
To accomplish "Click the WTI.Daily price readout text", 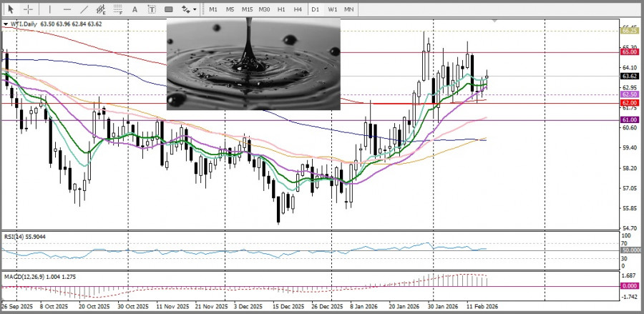I will click(x=57, y=24).
